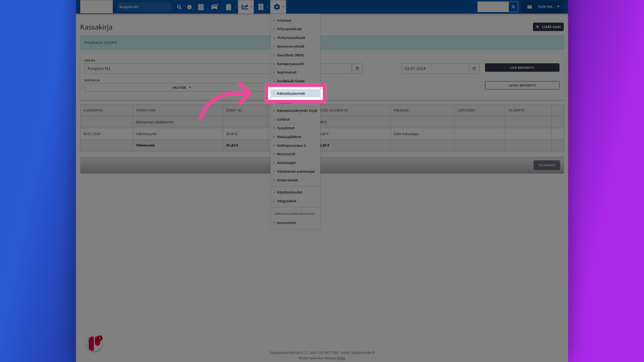644x362 pixels.
Task: Open the info circle icon
Action: [x=190, y=7]
